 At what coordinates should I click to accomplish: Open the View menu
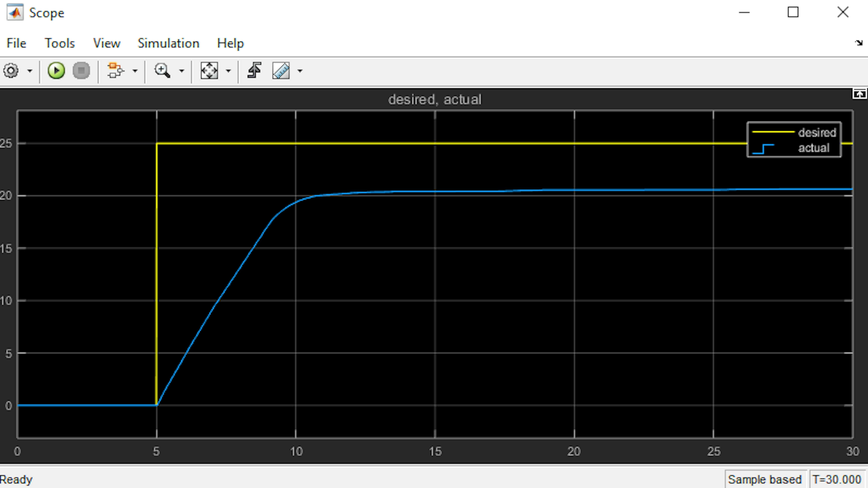pyautogui.click(x=106, y=43)
